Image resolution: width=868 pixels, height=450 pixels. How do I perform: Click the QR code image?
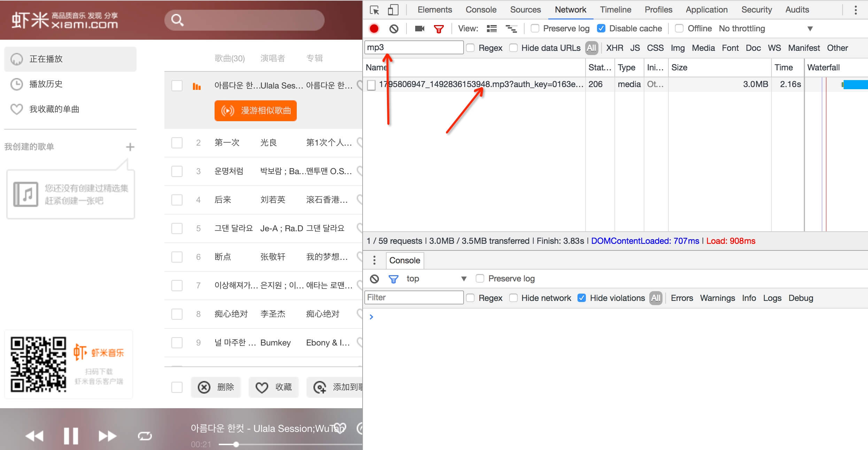pos(38,364)
